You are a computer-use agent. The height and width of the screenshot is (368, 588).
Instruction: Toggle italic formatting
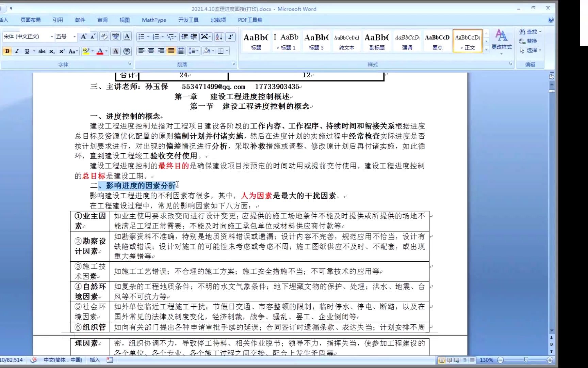[17, 51]
